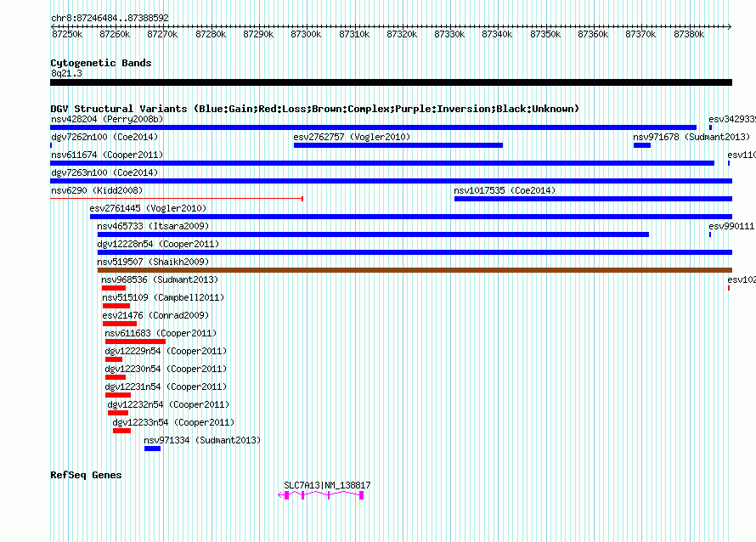Select the nsv515109 (Campbell2011) label
756x542 pixels.
(163, 297)
